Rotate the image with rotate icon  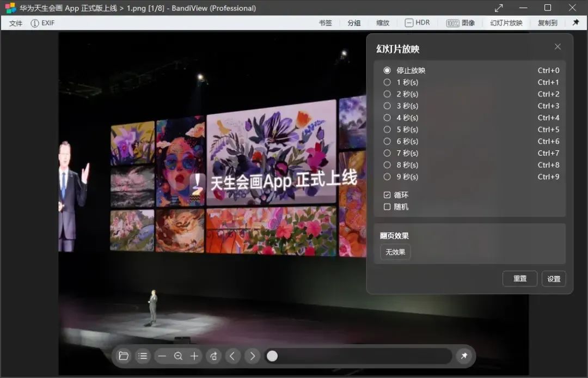[214, 356]
